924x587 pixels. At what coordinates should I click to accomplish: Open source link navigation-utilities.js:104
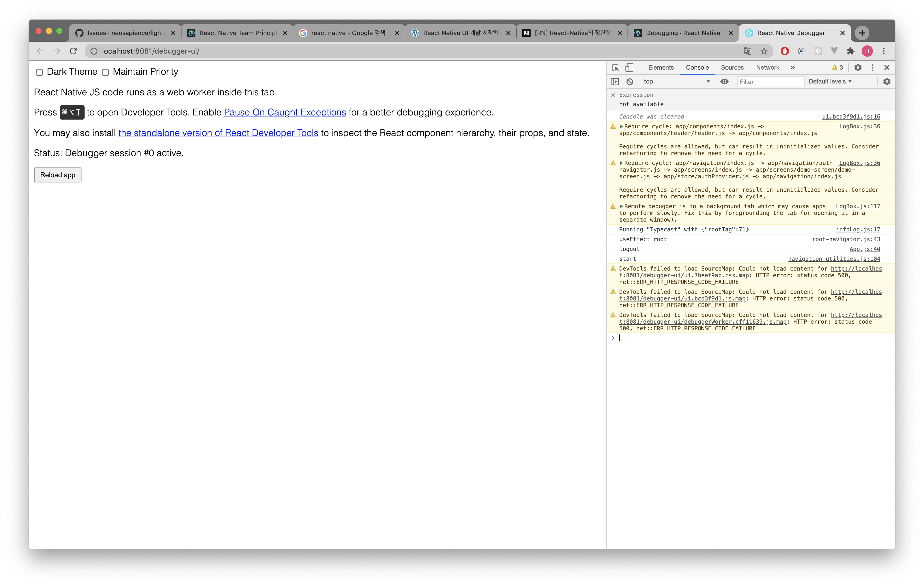[x=834, y=259]
